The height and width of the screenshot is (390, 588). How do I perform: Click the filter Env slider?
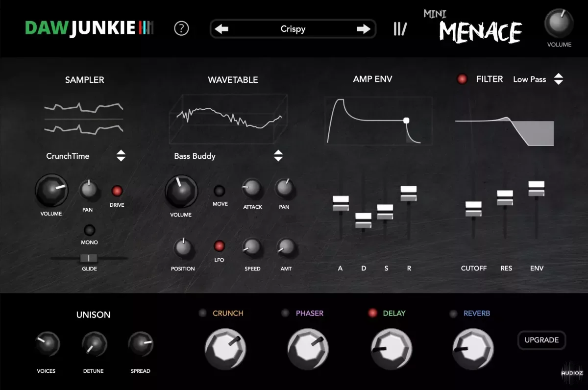tap(537, 189)
